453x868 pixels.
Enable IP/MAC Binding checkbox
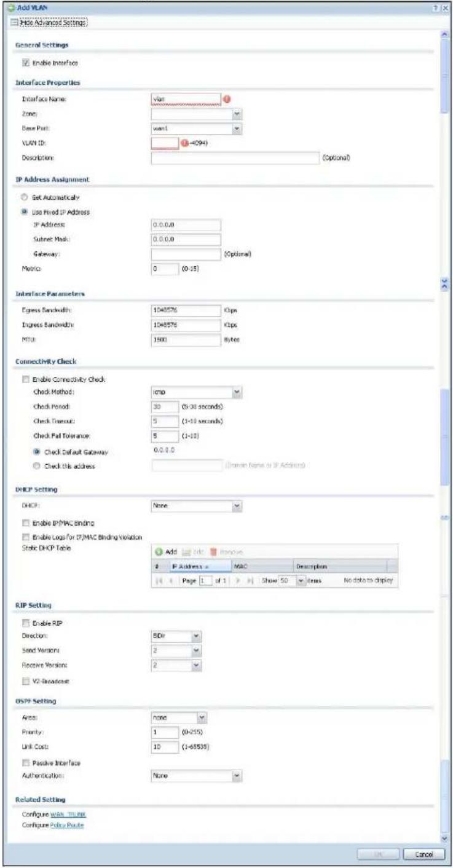point(25,522)
